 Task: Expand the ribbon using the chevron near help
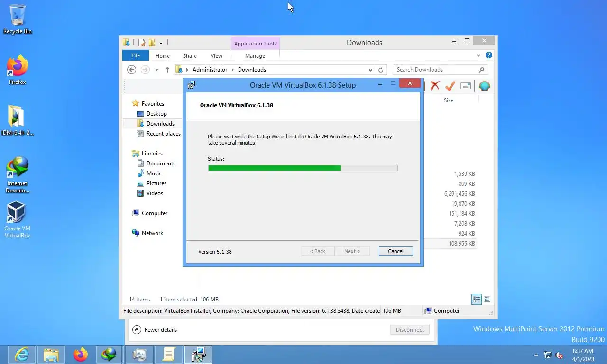point(478,55)
